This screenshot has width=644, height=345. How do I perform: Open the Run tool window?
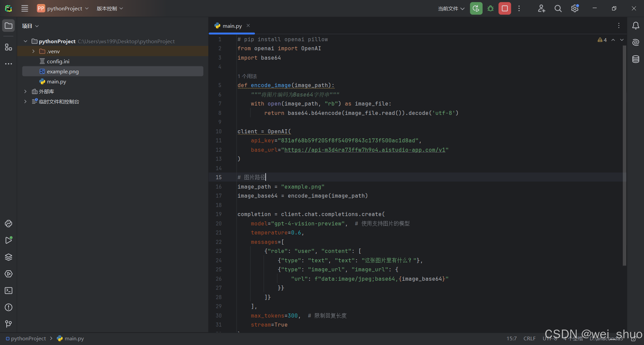(x=8, y=240)
